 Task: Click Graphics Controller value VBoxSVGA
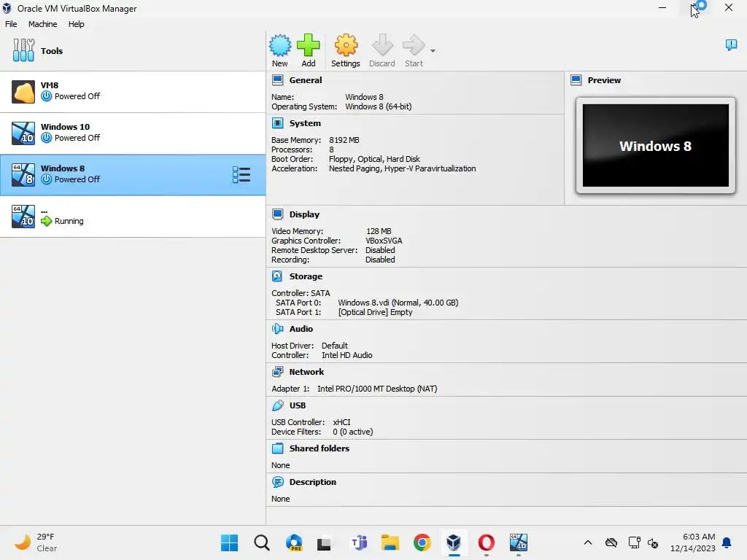pyautogui.click(x=384, y=241)
